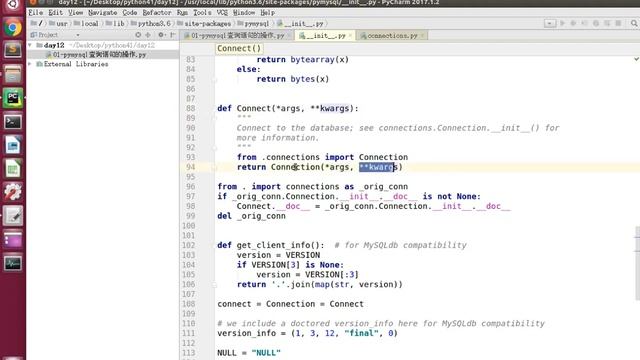Click 'pymysql' in navigation breadcrumb
640x360 pixels.
coord(256,24)
